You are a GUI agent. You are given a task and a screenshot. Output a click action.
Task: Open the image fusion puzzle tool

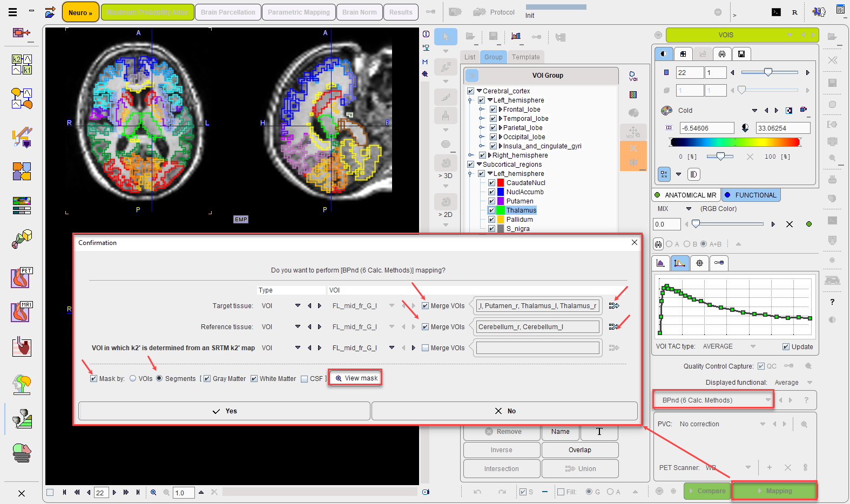22,172
